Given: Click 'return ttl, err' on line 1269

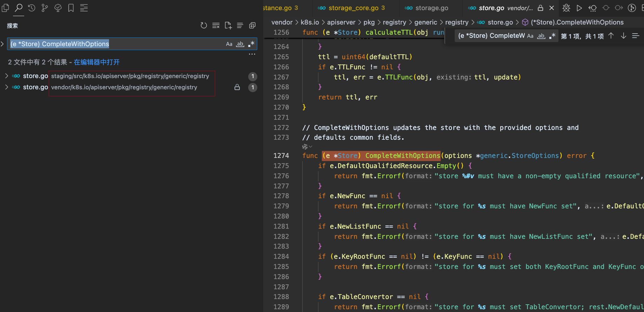Looking at the screenshot, I should point(347,97).
